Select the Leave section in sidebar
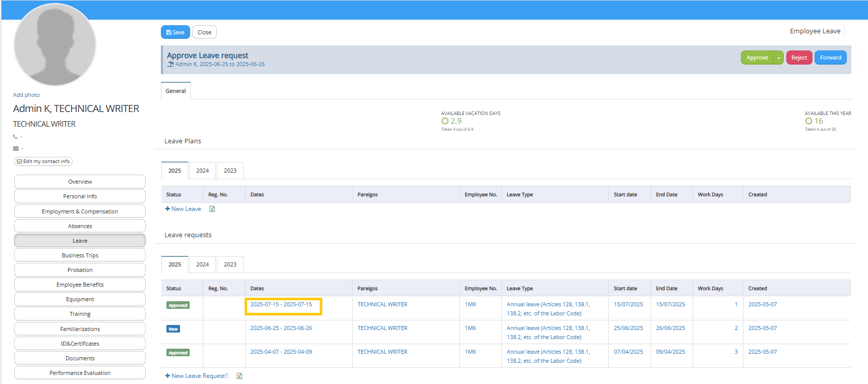The width and height of the screenshot is (868, 384). coord(80,241)
